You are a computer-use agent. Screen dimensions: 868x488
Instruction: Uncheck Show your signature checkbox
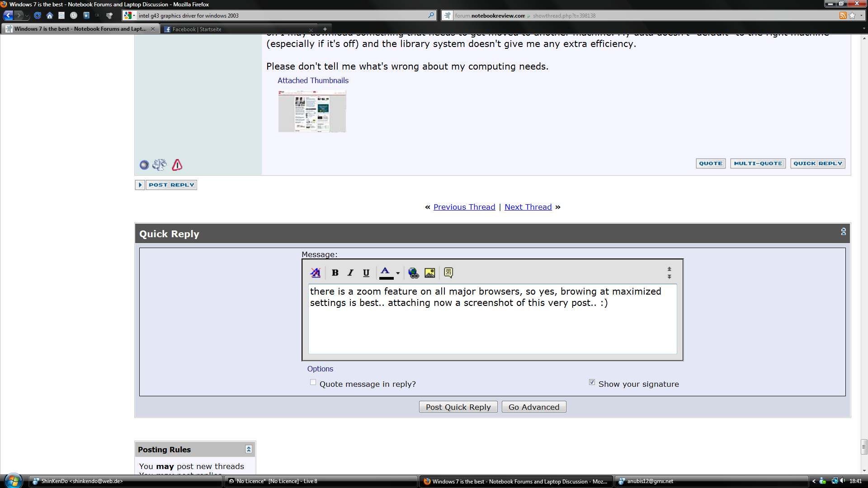point(592,382)
